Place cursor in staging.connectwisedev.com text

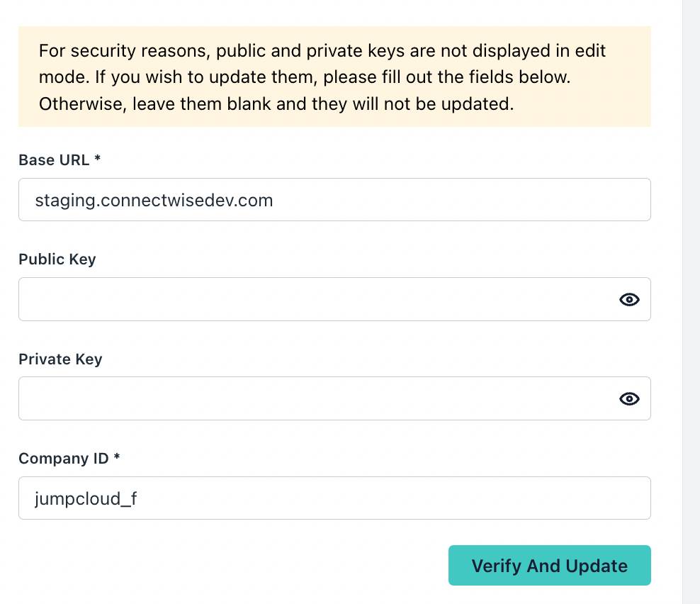[x=154, y=201]
